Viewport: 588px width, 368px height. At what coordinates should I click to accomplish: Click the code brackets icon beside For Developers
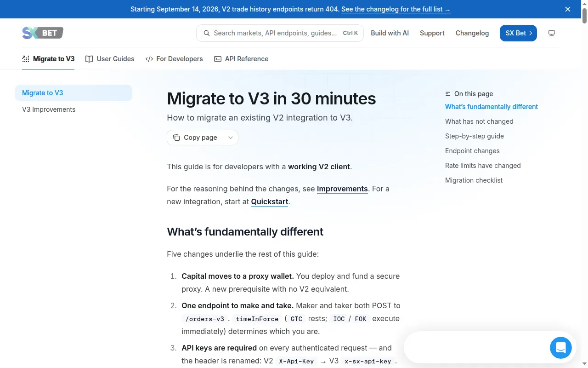(x=149, y=59)
